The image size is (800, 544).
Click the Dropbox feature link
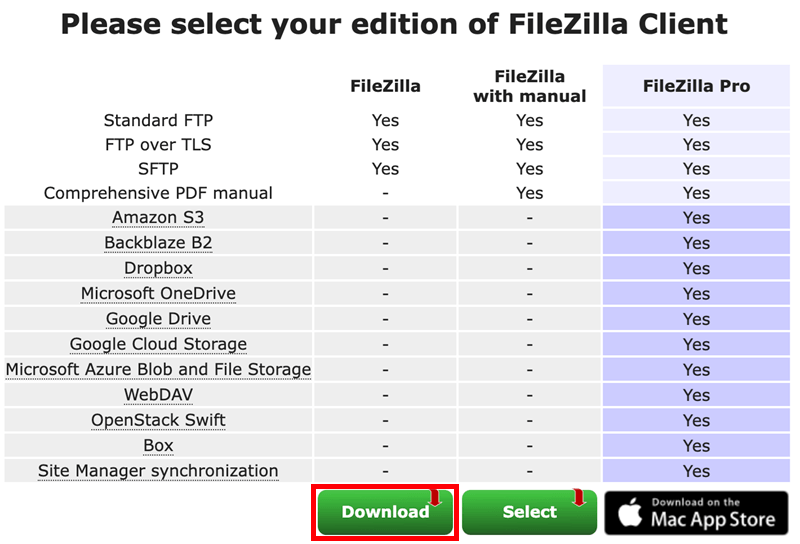pyautogui.click(x=158, y=268)
